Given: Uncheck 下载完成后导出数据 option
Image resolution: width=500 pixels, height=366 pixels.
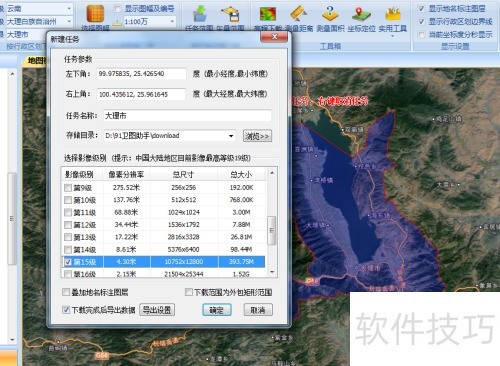Looking at the screenshot, I should point(66,310).
